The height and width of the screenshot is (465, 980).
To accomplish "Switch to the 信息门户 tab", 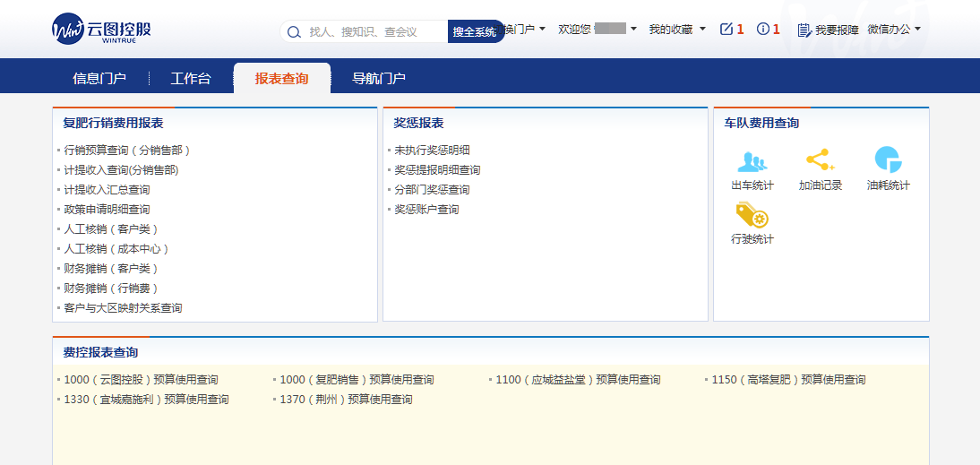I will (x=99, y=79).
